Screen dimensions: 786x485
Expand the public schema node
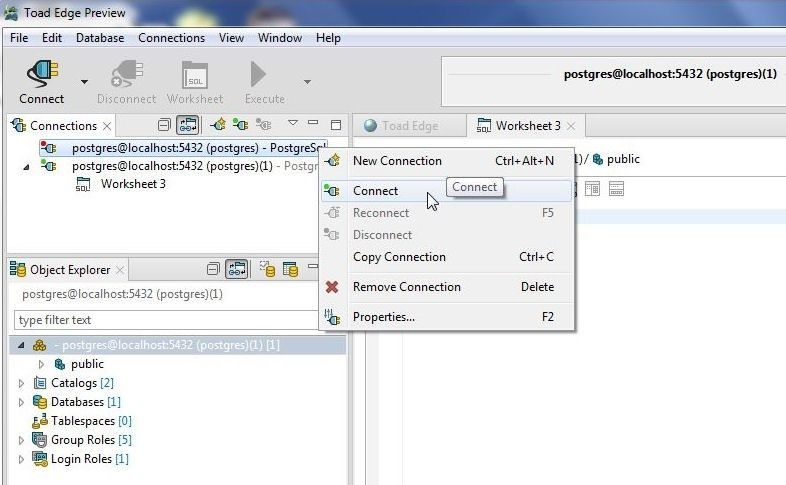(x=41, y=364)
